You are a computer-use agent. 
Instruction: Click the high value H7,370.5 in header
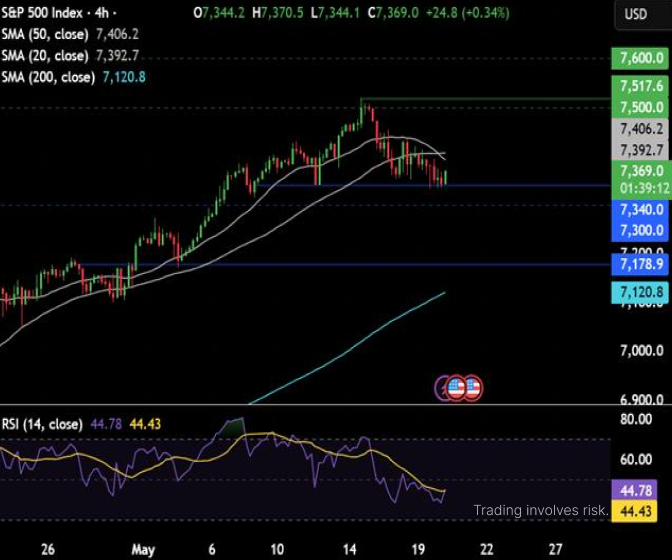(x=278, y=13)
